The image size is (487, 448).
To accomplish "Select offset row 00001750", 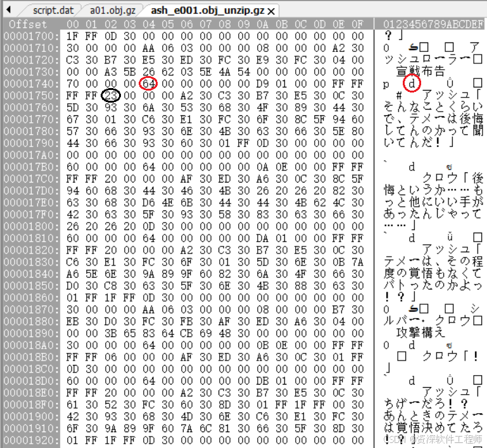I will 31,96.
